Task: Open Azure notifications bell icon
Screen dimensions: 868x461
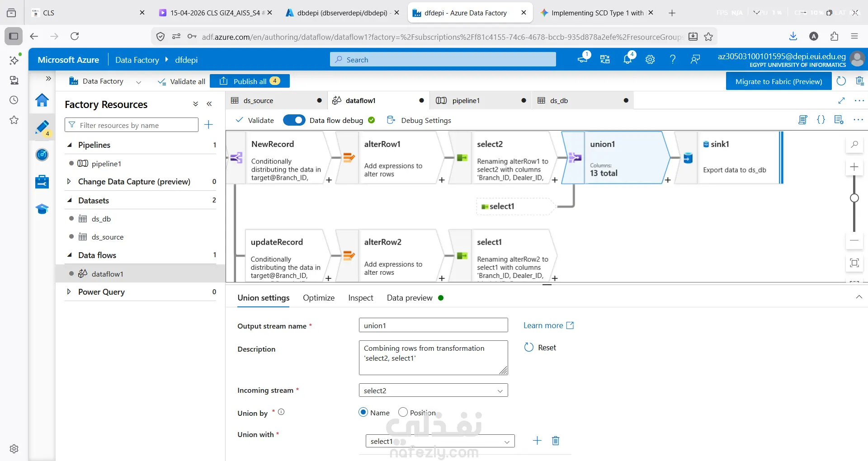Action: pyautogui.click(x=628, y=59)
